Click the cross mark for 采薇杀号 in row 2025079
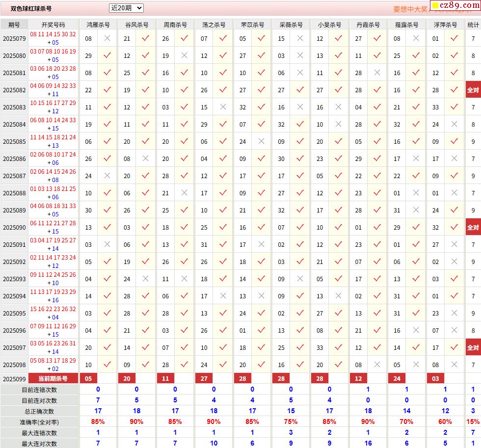481x448 pixels. [300, 38]
